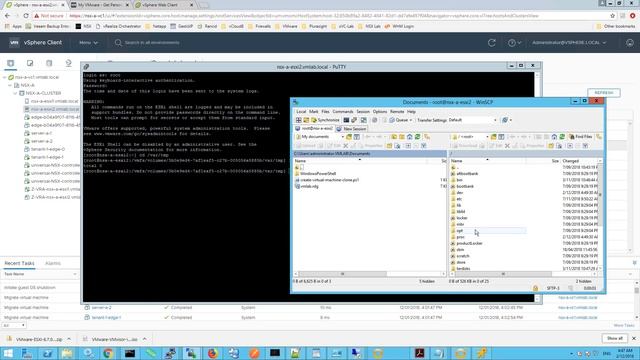Open Chrome from the Windows taskbar
The image size is (640, 360).
(108, 353)
